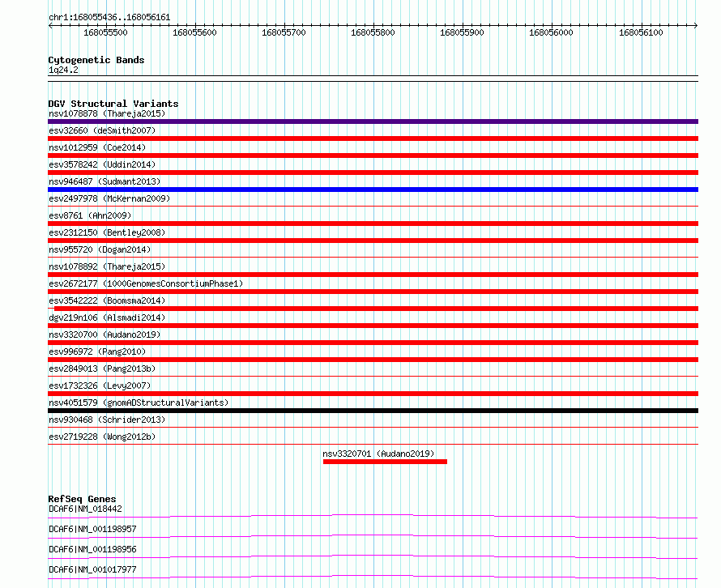Open nsv4051579 (gnomADStructuralVariants) entry
Viewport: 721px width, 588px height.
(x=139, y=403)
